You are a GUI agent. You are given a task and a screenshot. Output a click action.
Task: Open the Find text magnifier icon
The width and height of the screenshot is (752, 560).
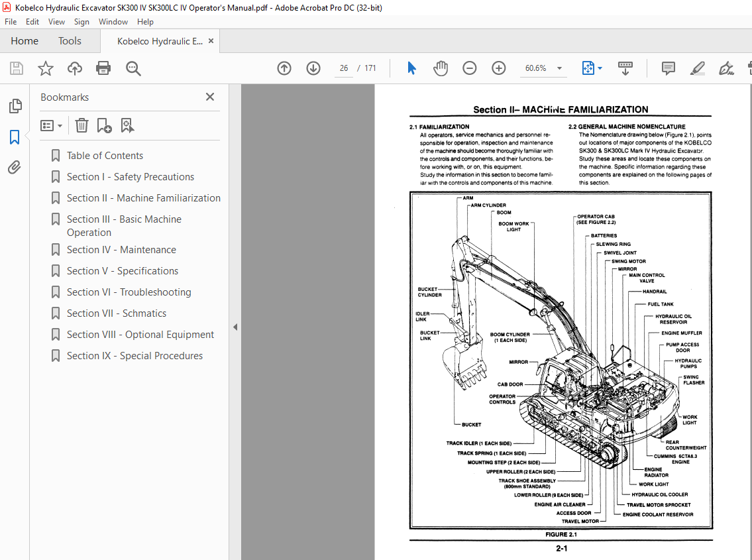(133, 68)
